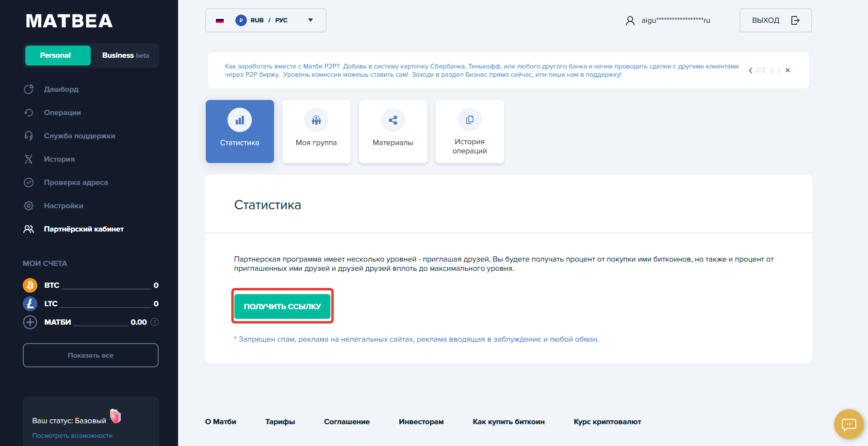Screen dimensions: 868x446
Task: Click the ВЫХОД logout button
Action: pyautogui.click(x=775, y=20)
